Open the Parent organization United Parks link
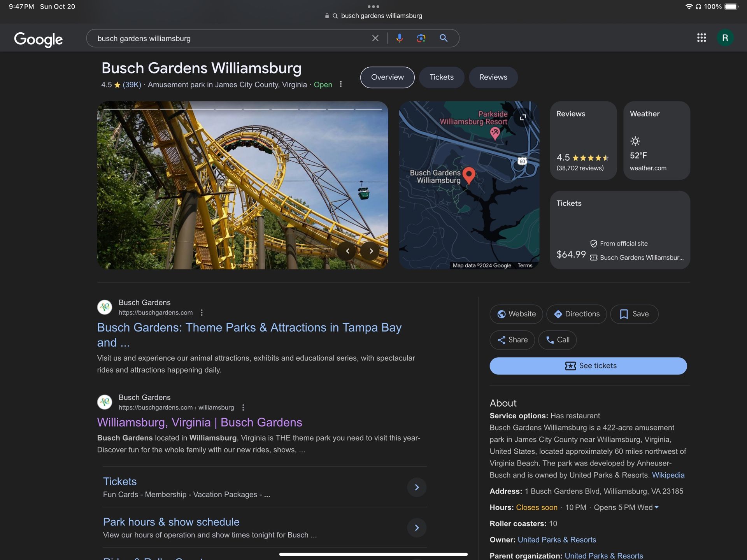Image resolution: width=747 pixels, height=560 pixels. click(x=603, y=556)
